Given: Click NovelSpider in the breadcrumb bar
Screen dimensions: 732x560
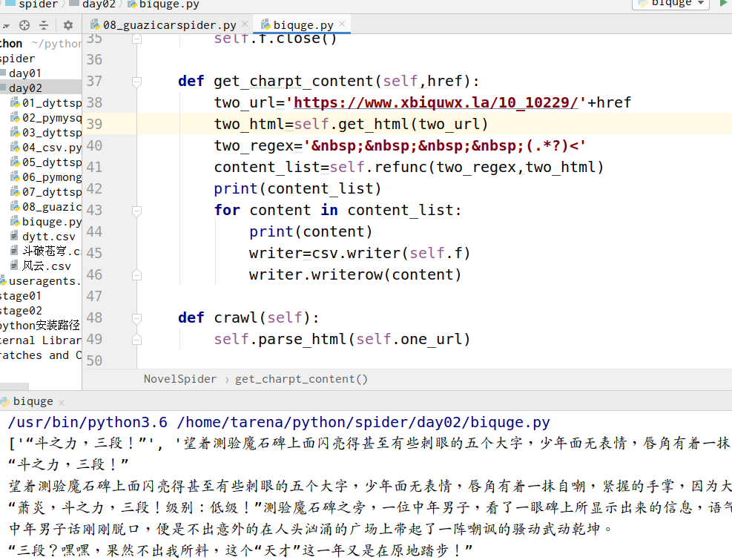Looking at the screenshot, I should (180, 379).
